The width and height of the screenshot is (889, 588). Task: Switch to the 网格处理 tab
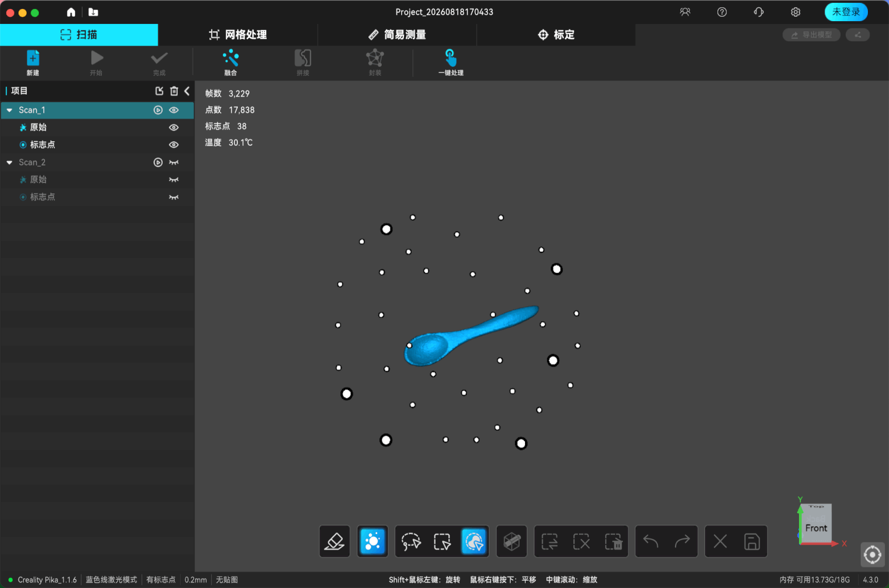(x=238, y=34)
